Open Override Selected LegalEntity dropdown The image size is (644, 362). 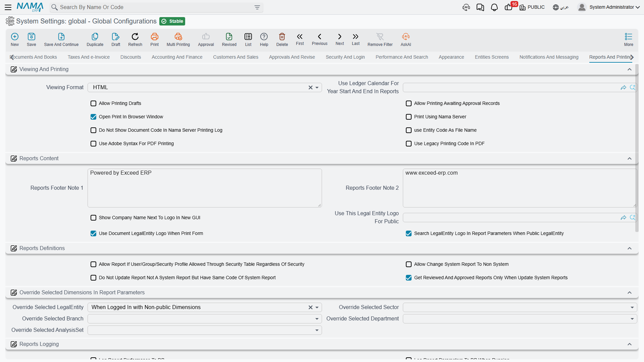click(317, 307)
